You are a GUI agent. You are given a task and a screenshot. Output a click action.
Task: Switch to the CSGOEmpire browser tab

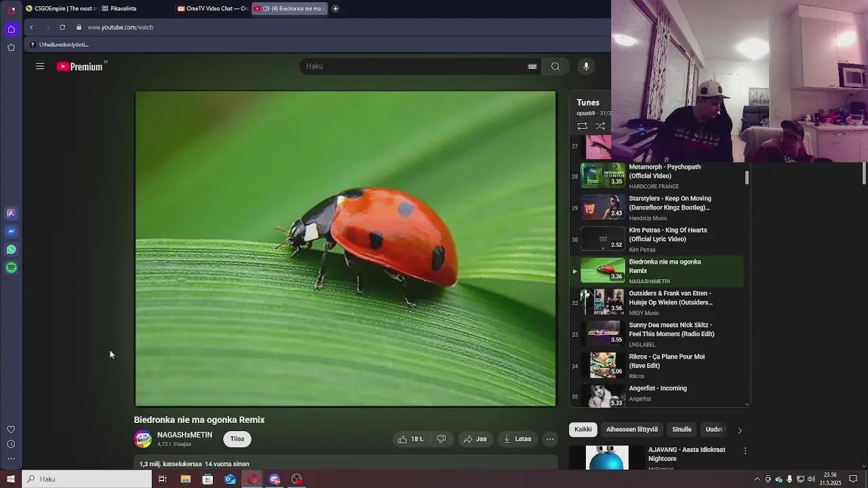[62, 9]
